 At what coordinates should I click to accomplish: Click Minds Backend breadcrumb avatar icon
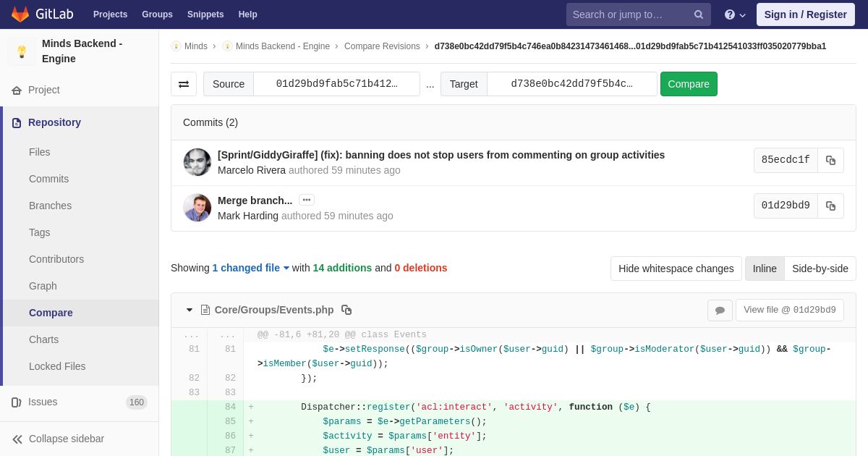(227, 46)
